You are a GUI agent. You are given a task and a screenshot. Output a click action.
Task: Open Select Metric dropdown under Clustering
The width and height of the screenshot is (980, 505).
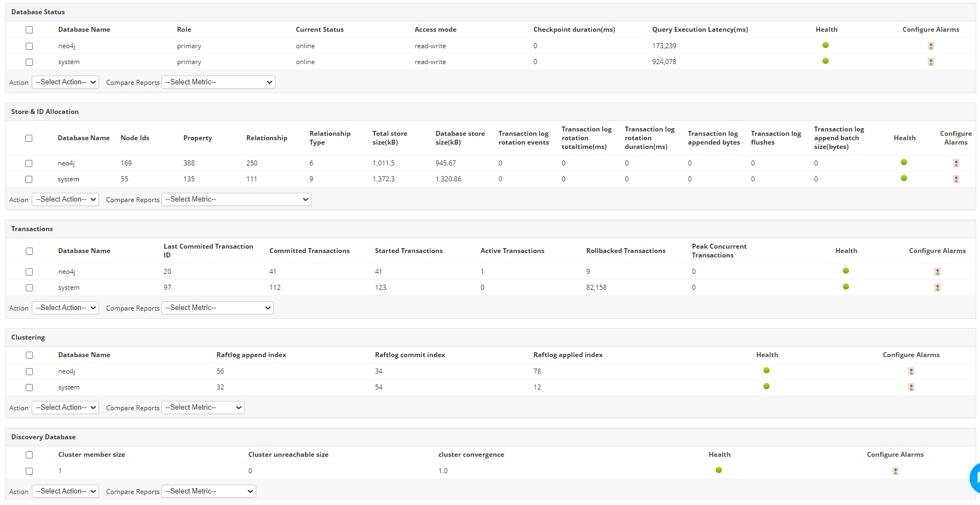pyautogui.click(x=203, y=408)
